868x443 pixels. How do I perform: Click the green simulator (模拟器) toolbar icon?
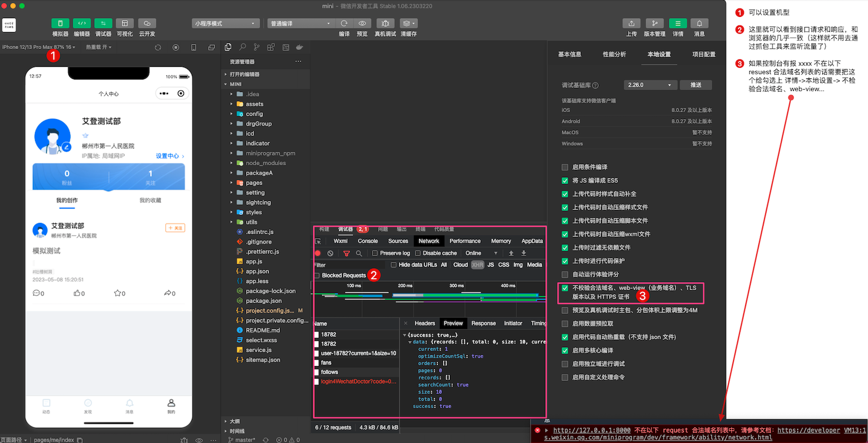(60, 24)
